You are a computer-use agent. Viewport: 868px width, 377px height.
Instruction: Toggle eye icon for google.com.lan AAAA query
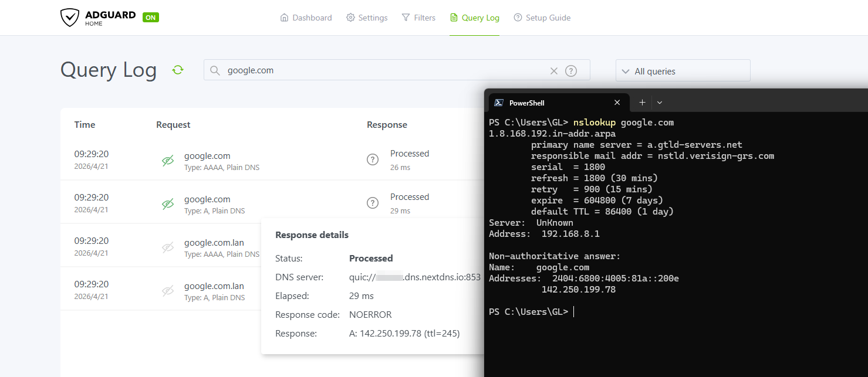click(168, 247)
